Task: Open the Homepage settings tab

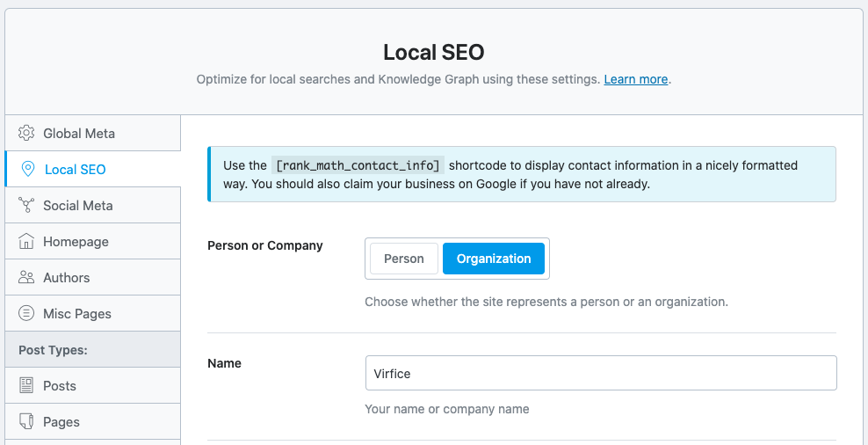Action: pyautogui.click(x=76, y=242)
